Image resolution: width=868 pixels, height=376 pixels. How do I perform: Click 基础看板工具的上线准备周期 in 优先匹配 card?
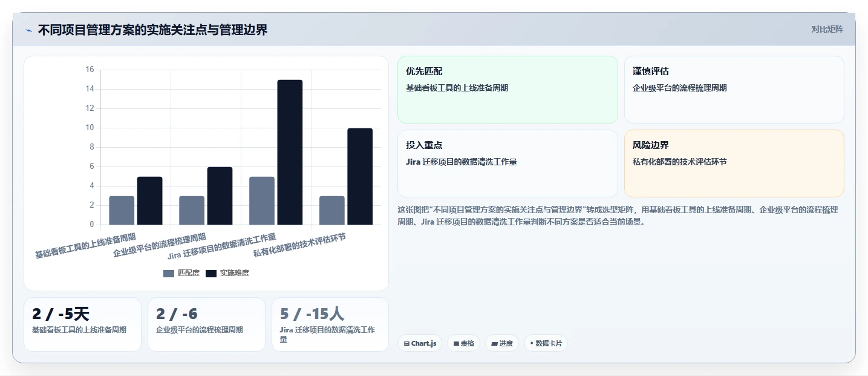tap(457, 88)
